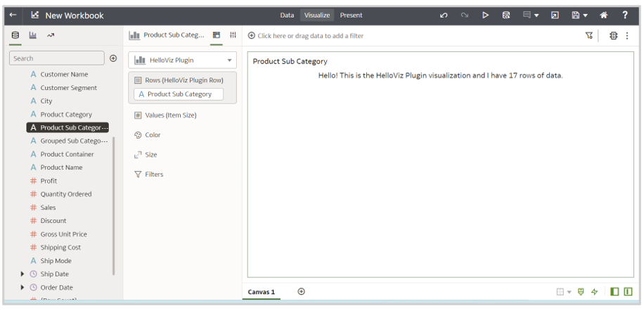Open the Save dropdown arrow

[x=586, y=15]
